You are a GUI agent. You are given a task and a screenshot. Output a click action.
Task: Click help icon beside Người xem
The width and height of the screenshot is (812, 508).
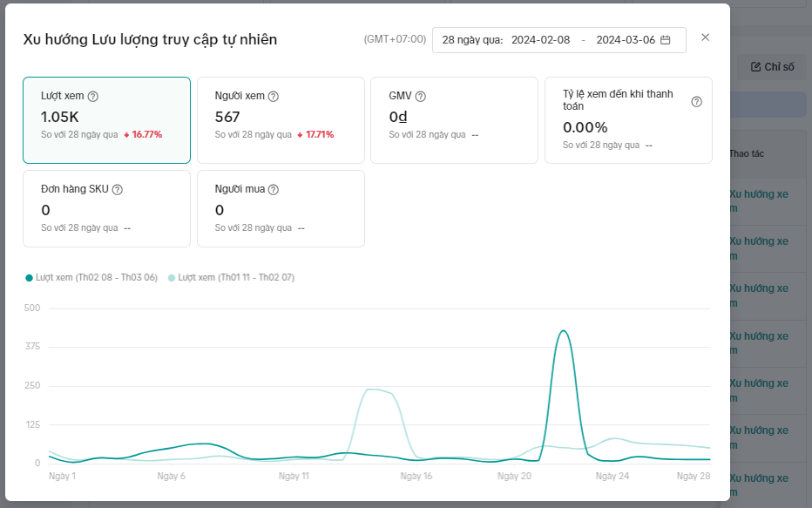(x=274, y=97)
